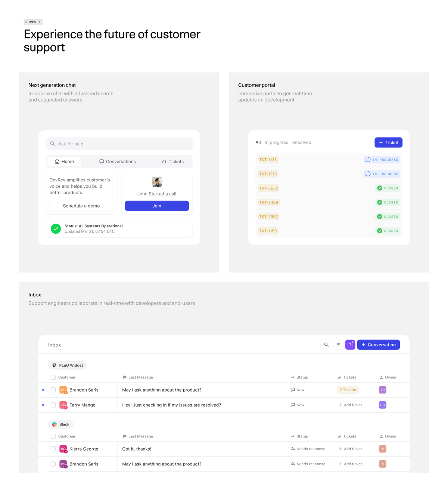
Task: Switch to the Resolved filter in Customer portal
Action: coord(302,142)
